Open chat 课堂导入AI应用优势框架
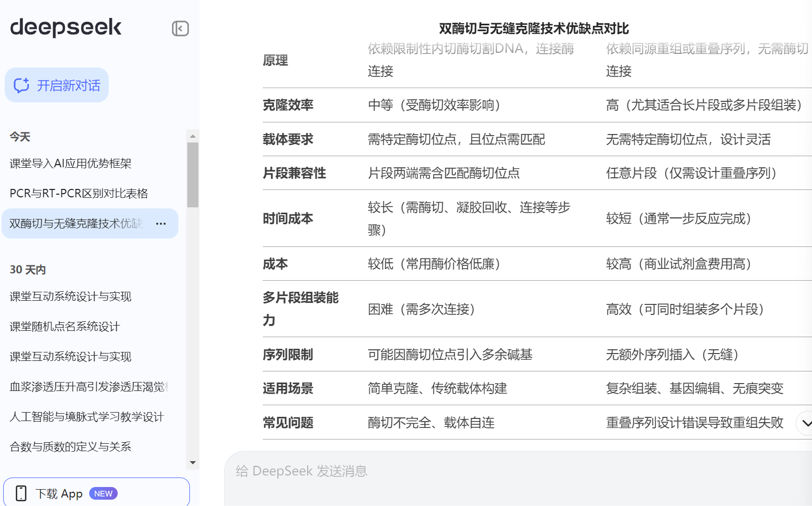 71,164
